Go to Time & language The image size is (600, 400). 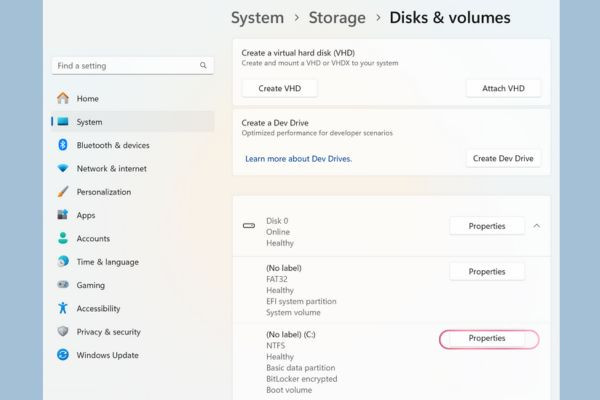pyautogui.click(x=132, y=262)
